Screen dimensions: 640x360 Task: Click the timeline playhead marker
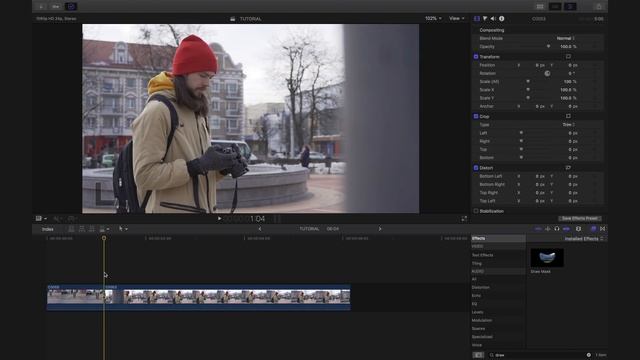pyautogui.click(x=104, y=238)
